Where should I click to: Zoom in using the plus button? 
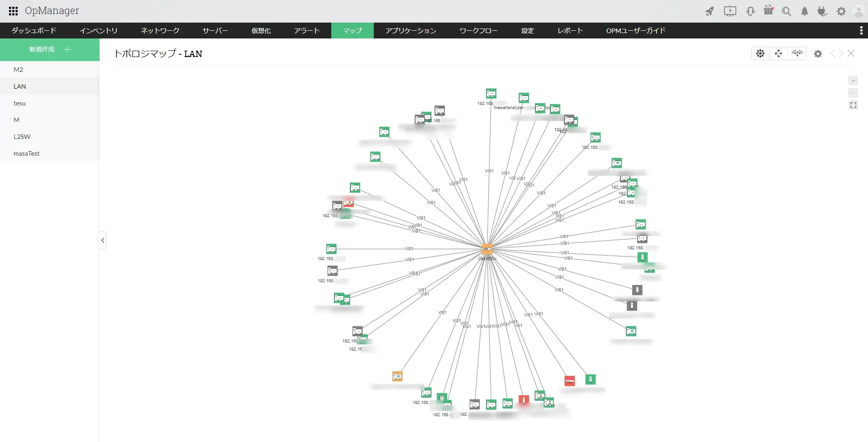[853, 81]
